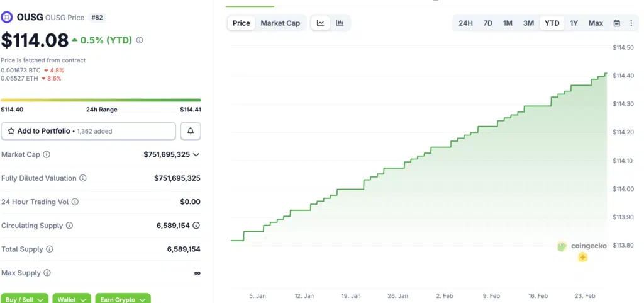Viewport: 644px width, 303px height.
Task: Open the Buy / Sell dropdown
Action: point(25,299)
